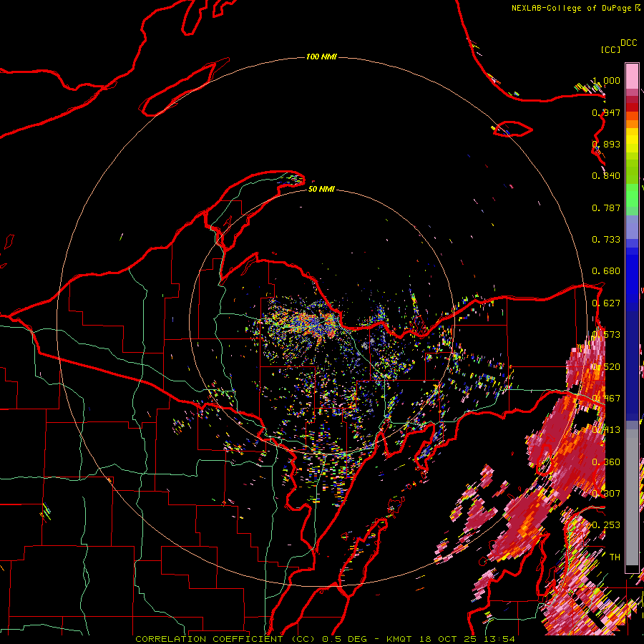Click the 0.627 scale value
Image resolution: width=644 pixels, height=644 pixels.
(x=606, y=303)
